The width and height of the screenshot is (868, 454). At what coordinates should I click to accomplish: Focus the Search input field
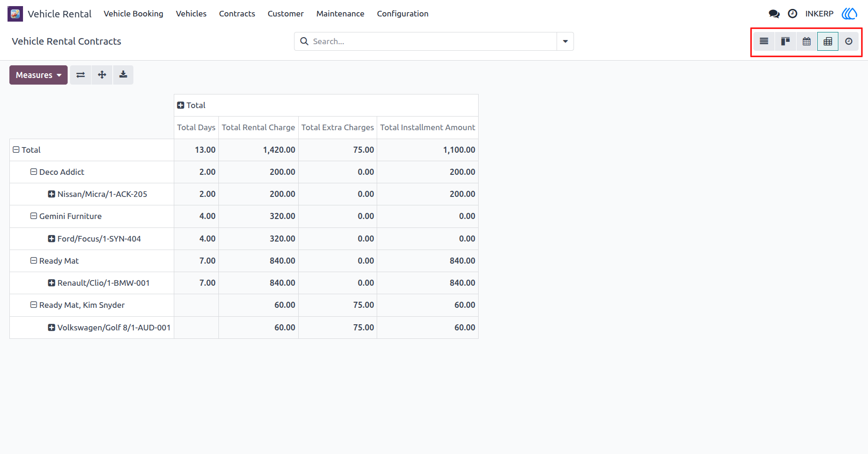(x=434, y=41)
